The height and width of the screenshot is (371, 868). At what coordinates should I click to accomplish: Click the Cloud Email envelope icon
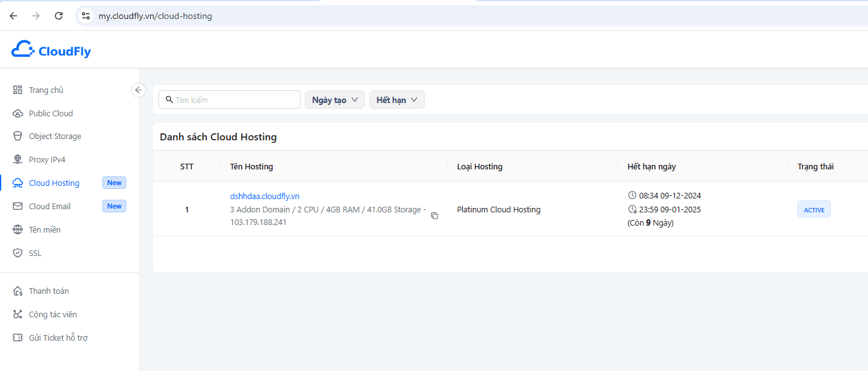(x=18, y=206)
